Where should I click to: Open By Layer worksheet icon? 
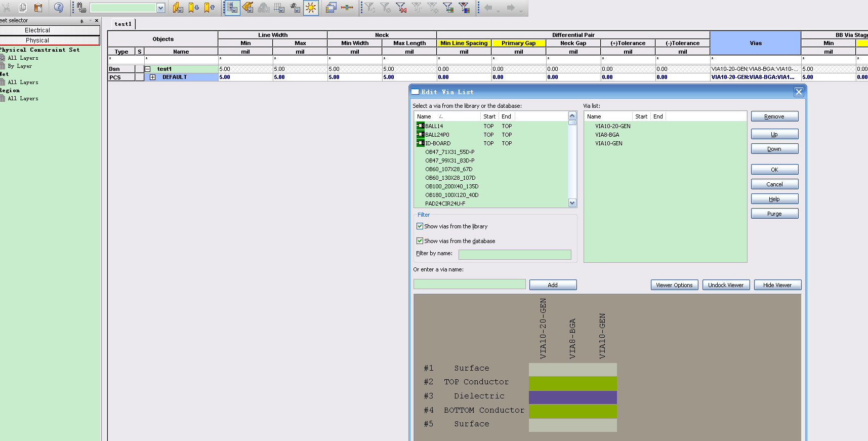click(x=3, y=66)
